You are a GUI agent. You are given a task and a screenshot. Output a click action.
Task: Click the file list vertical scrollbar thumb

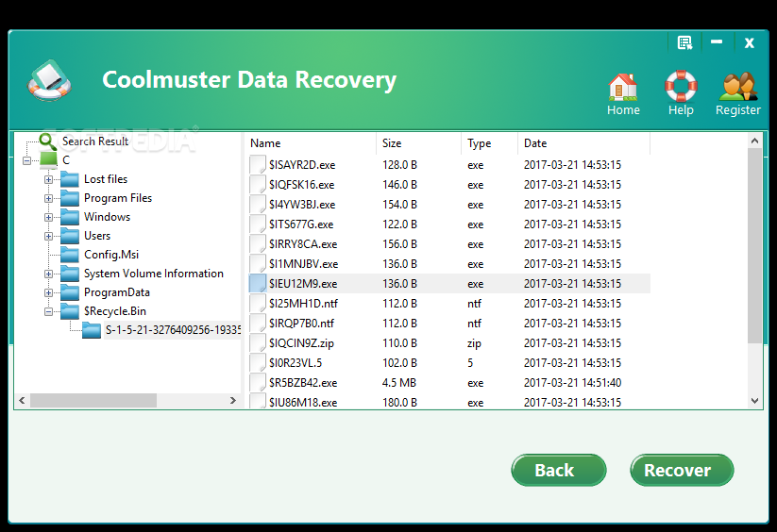[754, 245]
